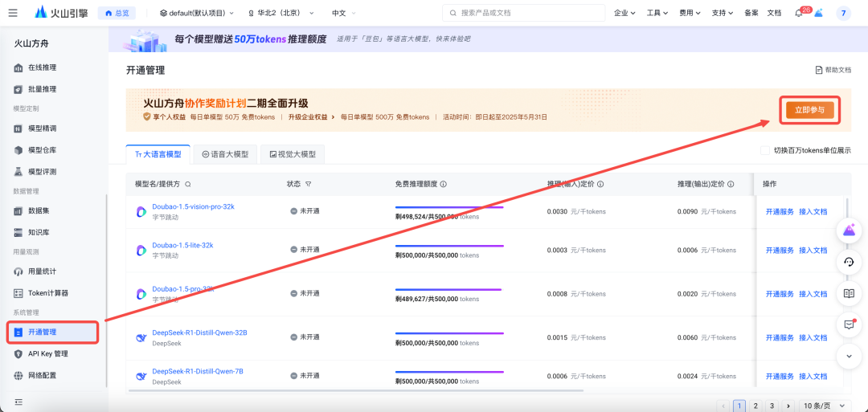Screen dimensions: 868x412
Task: Open the hamburger navigation menu
Action: coord(13,13)
